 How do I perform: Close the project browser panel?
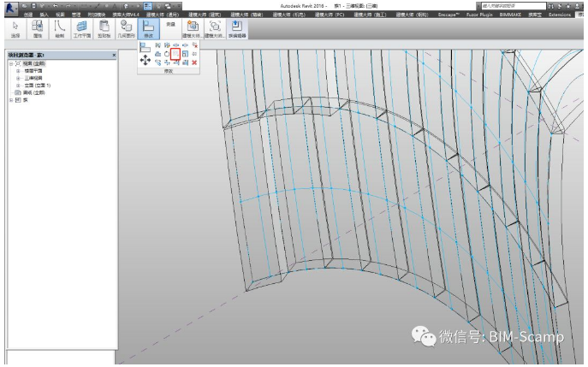pyautogui.click(x=114, y=56)
